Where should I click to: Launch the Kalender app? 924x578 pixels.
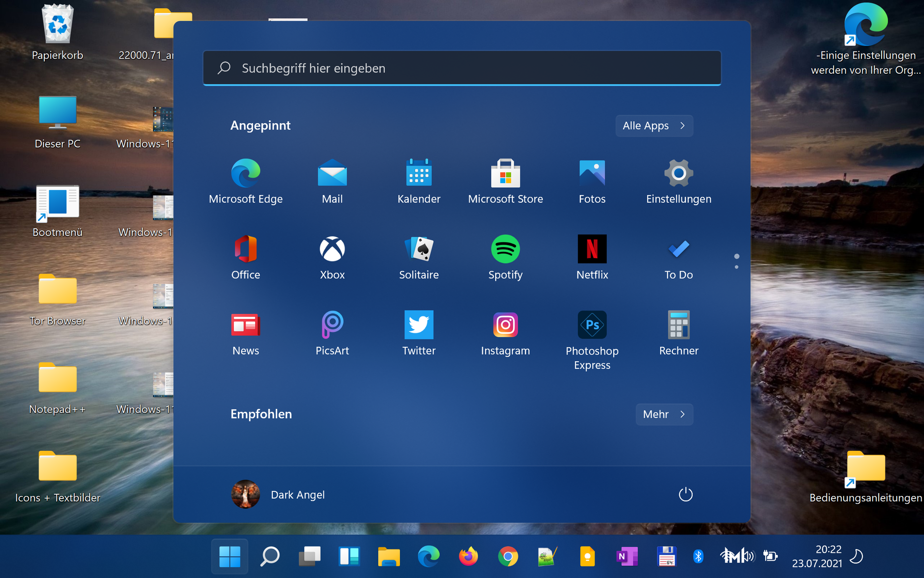(419, 182)
